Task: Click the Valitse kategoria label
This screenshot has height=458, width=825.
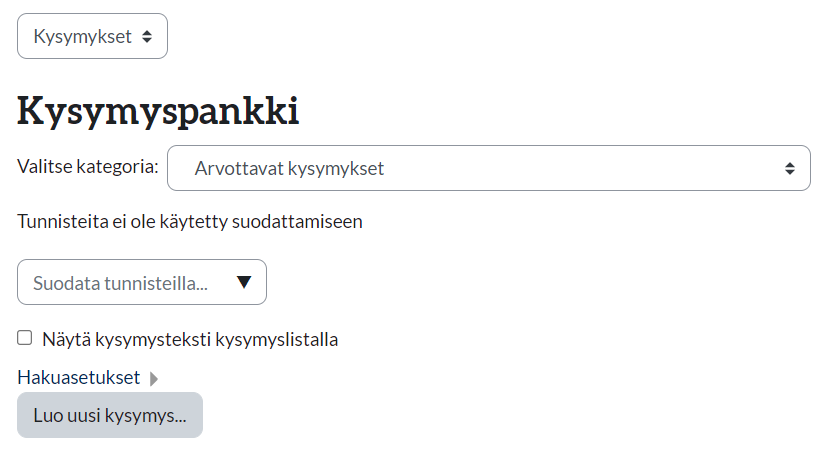Action: tap(88, 166)
